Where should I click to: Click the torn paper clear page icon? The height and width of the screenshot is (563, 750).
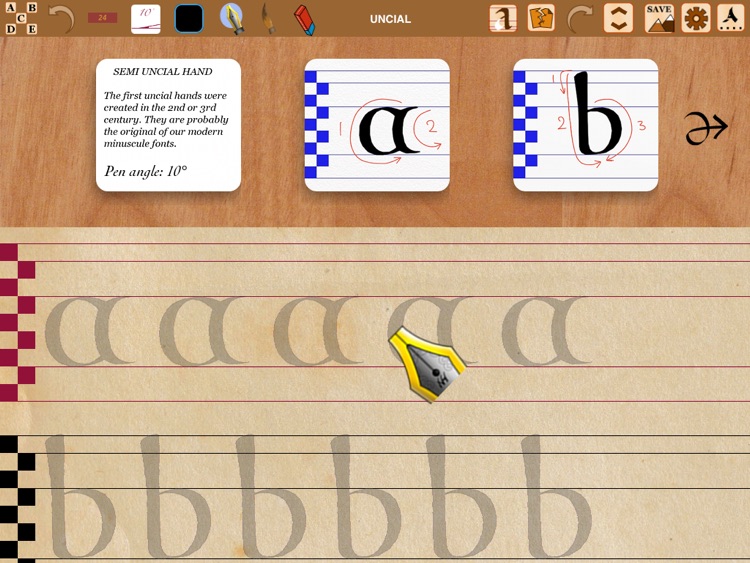coord(541,18)
